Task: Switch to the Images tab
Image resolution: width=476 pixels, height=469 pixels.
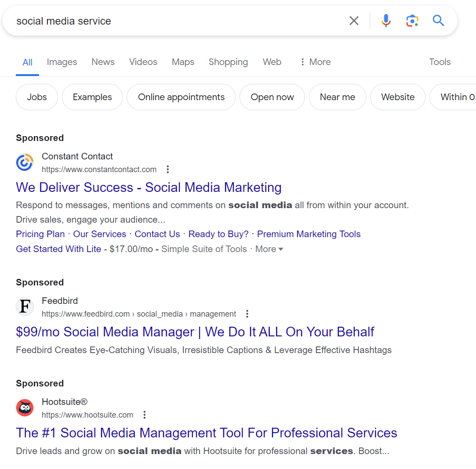Action: tap(62, 62)
